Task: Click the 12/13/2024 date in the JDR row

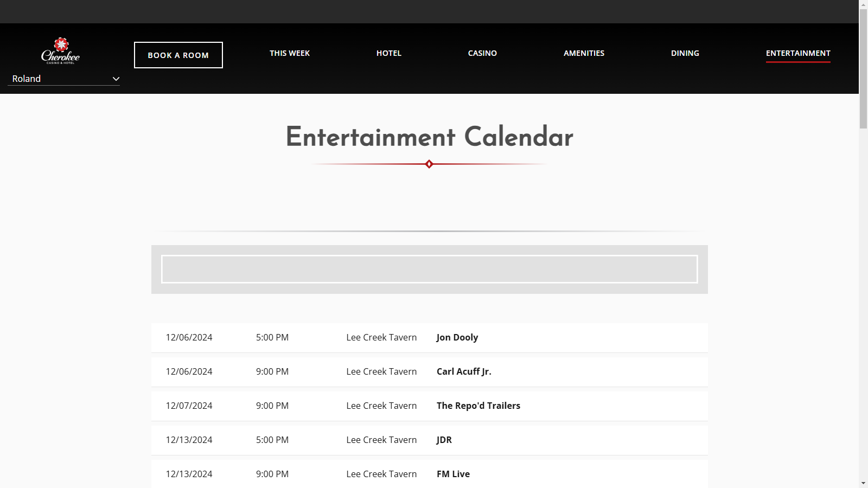Action: [189, 440]
